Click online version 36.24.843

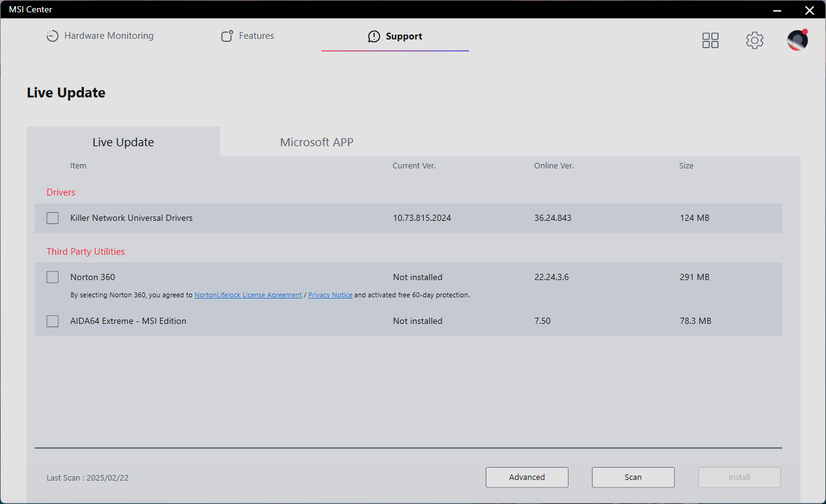pos(553,218)
